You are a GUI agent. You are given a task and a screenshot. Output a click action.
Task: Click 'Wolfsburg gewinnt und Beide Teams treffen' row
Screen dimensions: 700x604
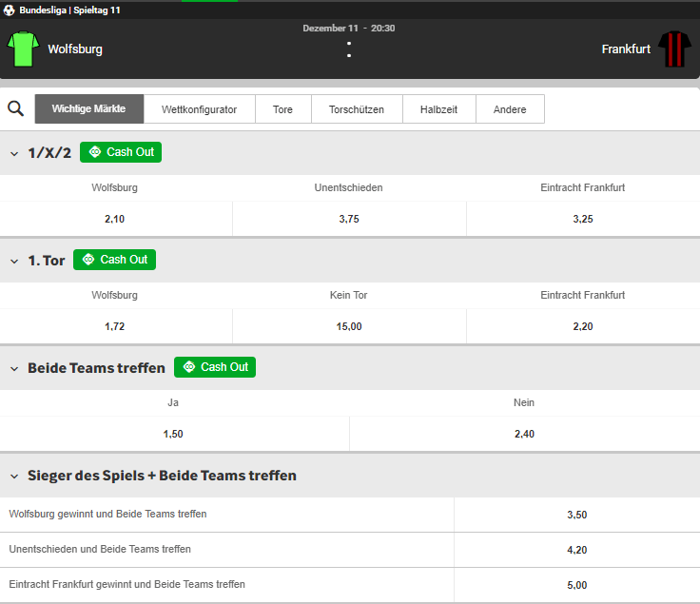click(107, 514)
